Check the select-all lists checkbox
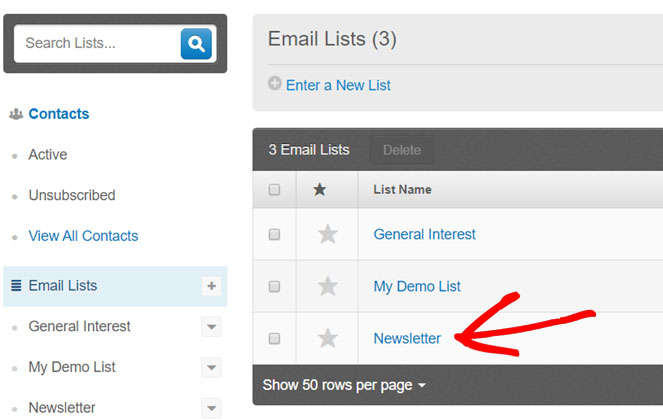The height and width of the screenshot is (420, 663). click(275, 190)
